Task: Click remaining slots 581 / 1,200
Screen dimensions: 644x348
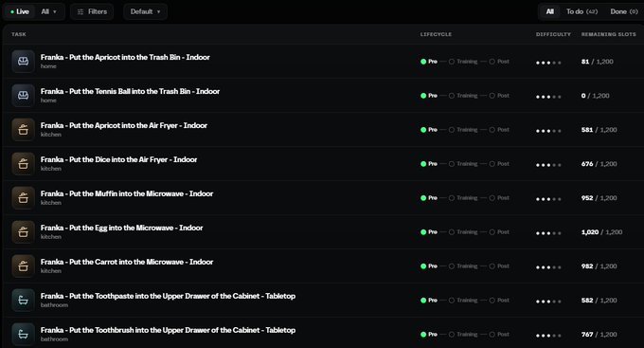Action: point(599,130)
